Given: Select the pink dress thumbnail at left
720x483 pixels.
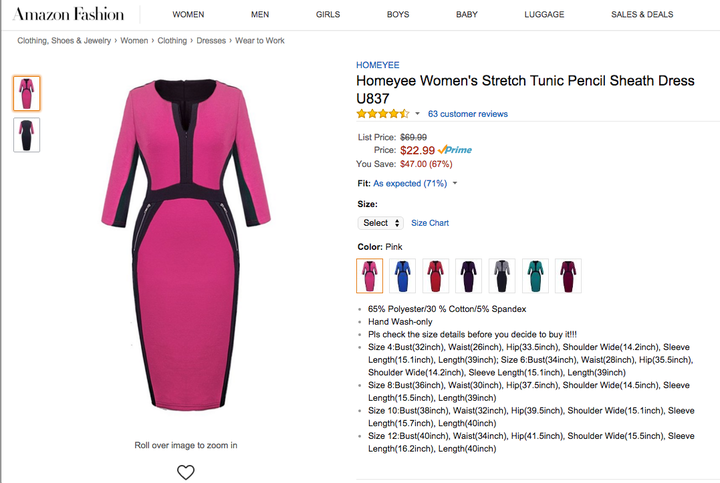Looking at the screenshot, I should 27,94.
